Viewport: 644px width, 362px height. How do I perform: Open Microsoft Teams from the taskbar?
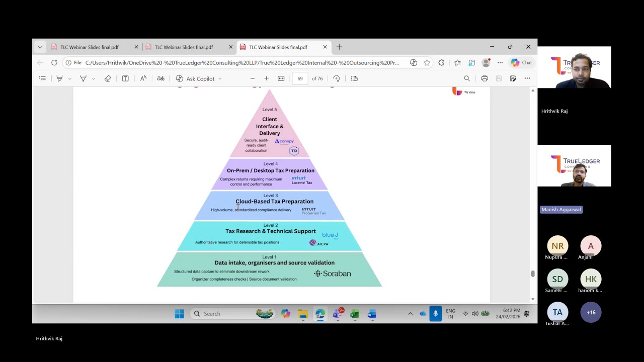[x=338, y=314]
